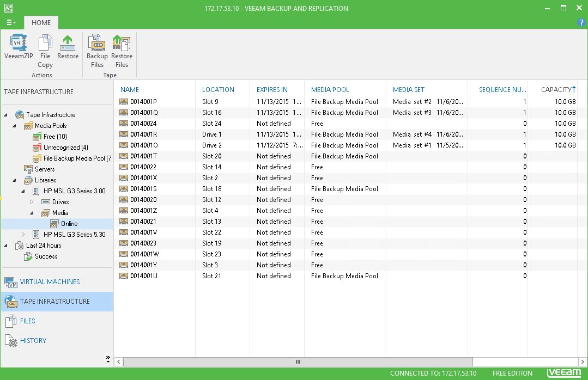Select tape 0014001P row icon

pos(124,102)
